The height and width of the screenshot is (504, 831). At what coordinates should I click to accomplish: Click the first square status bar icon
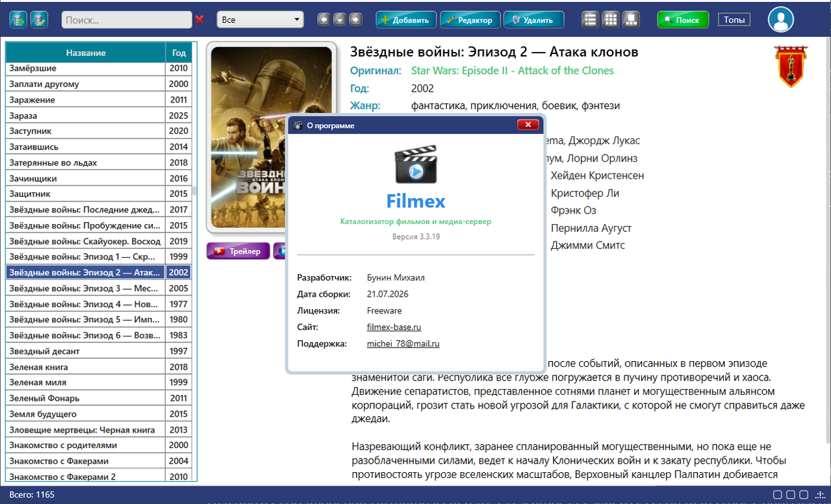[778, 495]
